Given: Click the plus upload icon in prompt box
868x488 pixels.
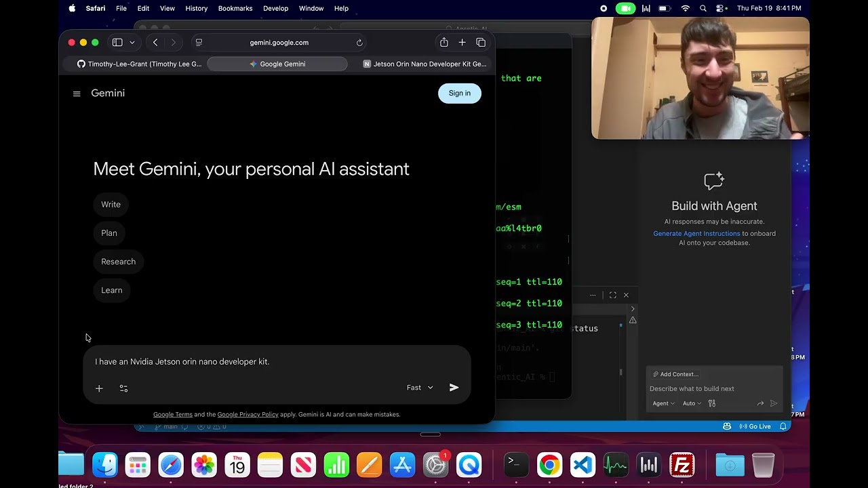Looking at the screenshot, I should click(x=99, y=388).
